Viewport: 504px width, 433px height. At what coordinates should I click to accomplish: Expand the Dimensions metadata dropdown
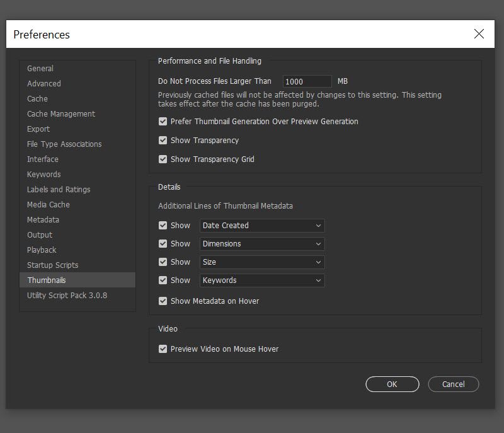(262, 244)
